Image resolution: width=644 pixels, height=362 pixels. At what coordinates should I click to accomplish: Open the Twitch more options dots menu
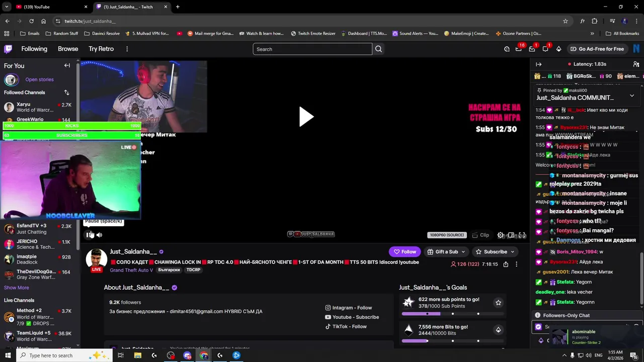click(x=127, y=49)
